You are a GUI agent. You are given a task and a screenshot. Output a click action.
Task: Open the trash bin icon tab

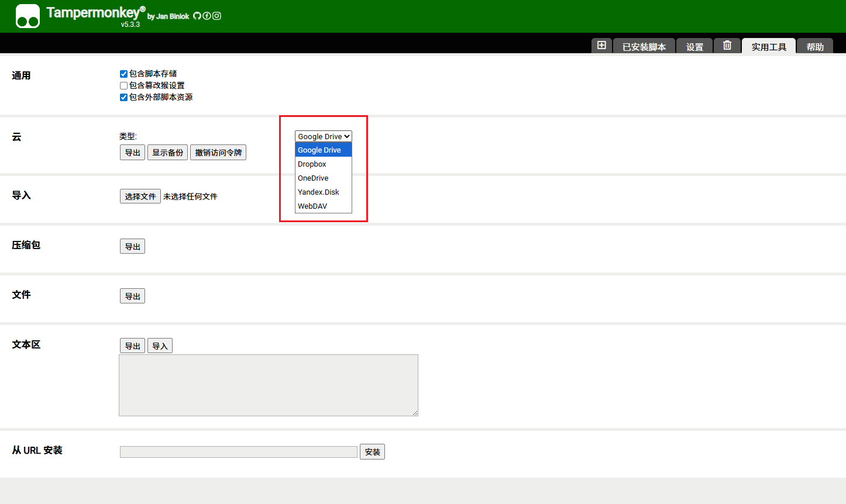727,46
